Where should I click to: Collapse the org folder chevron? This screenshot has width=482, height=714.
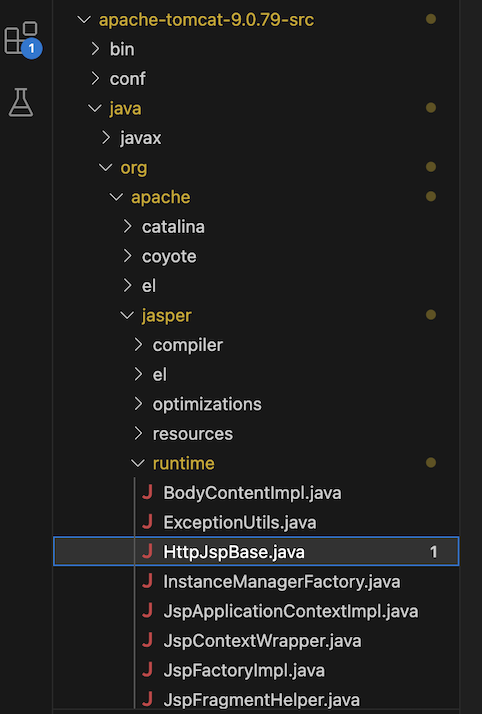coord(106,168)
